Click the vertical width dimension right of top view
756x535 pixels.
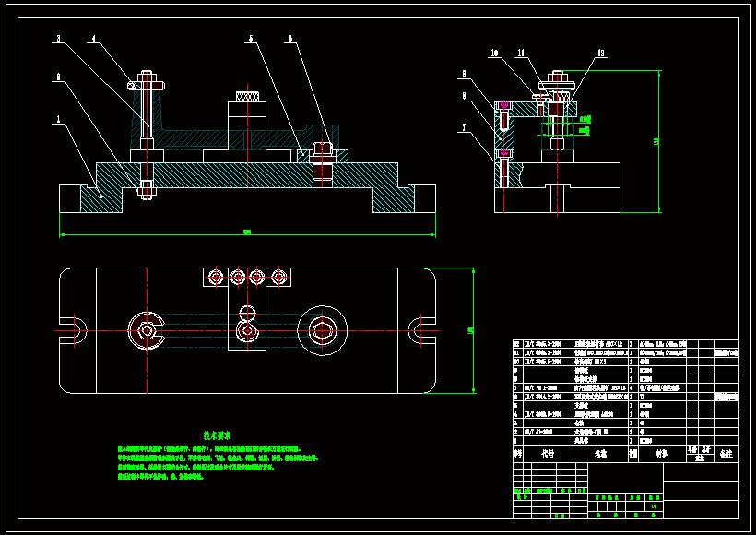[x=471, y=329]
